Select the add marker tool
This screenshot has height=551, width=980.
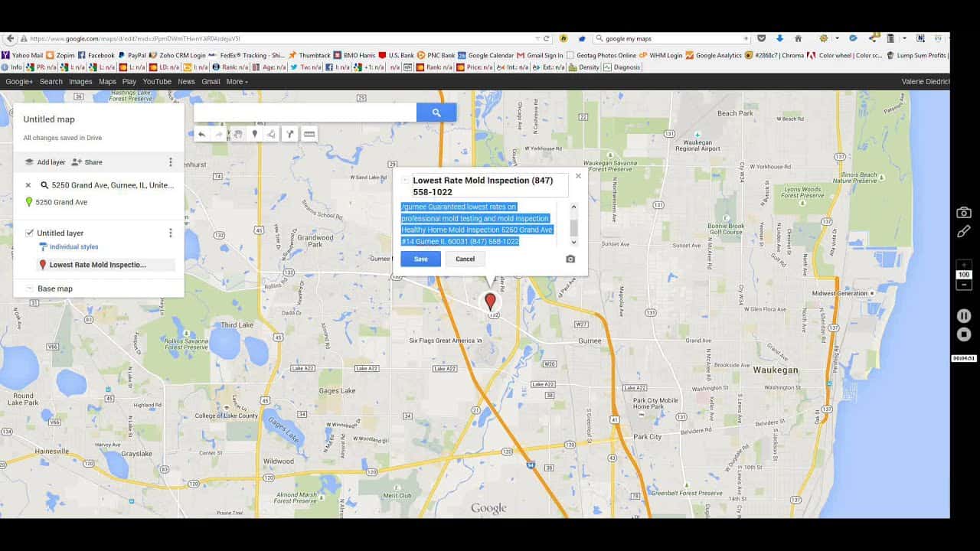(x=255, y=134)
